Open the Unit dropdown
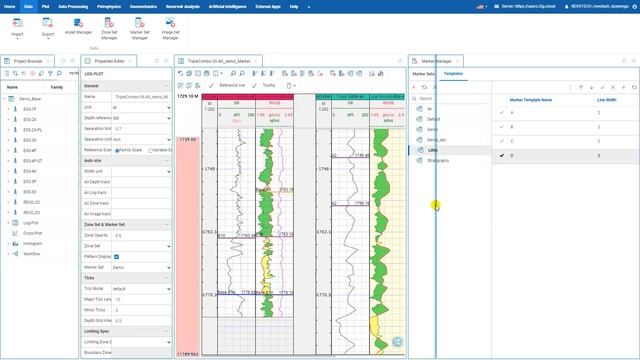Viewport: 640px width, 360px height. (x=141, y=107)
